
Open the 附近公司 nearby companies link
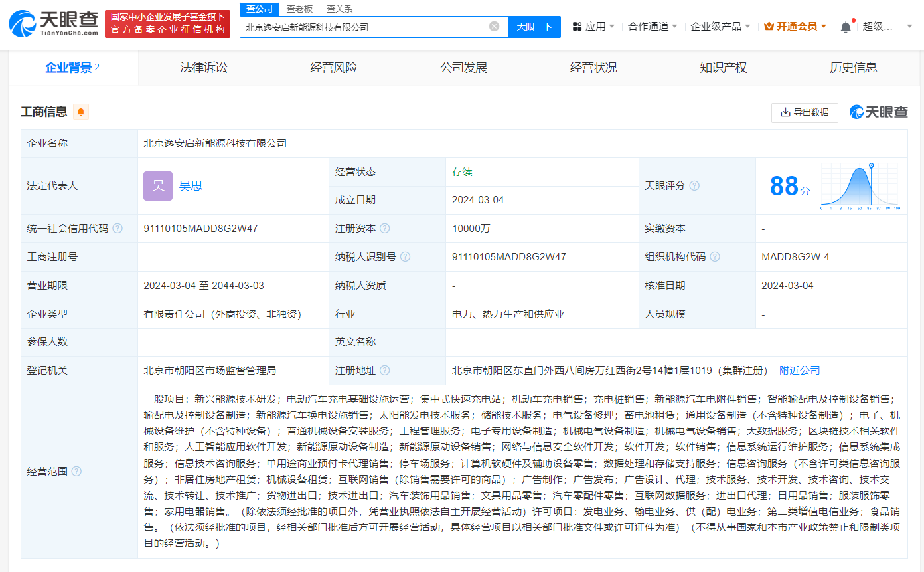click(x=799, y=371)
